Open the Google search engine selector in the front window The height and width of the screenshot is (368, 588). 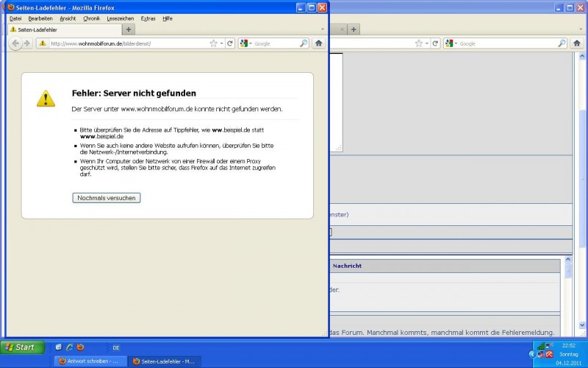[x=246, y=43]
